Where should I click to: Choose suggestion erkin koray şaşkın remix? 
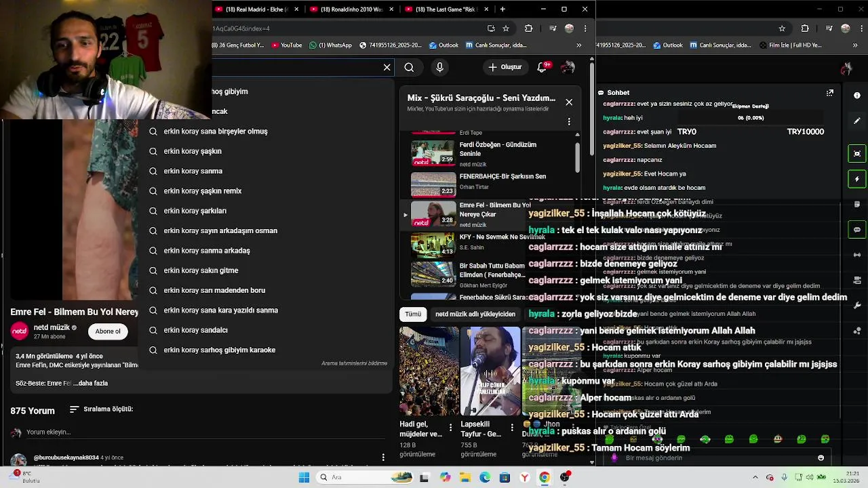point(264,191)
